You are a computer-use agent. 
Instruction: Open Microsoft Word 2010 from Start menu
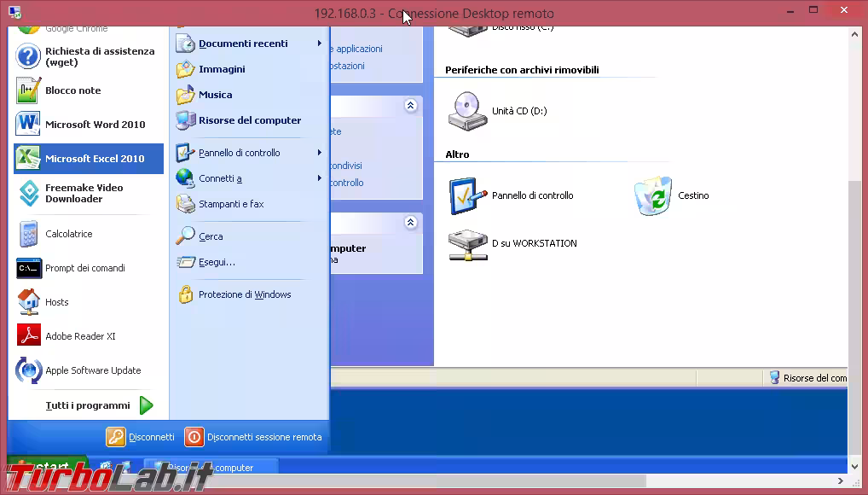tap(95, 125)
